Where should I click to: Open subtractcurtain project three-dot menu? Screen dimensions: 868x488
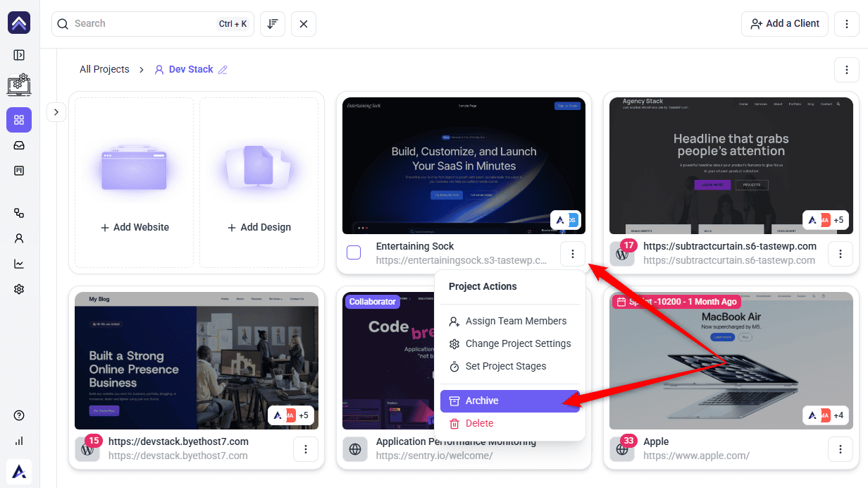point(841,254)
